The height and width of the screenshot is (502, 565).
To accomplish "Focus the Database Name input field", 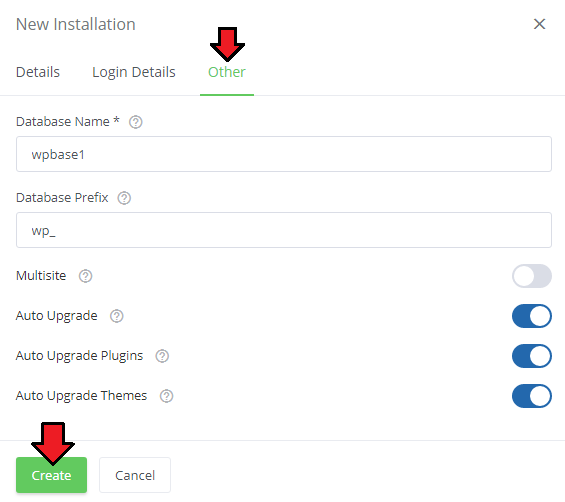I will (284, 154).
